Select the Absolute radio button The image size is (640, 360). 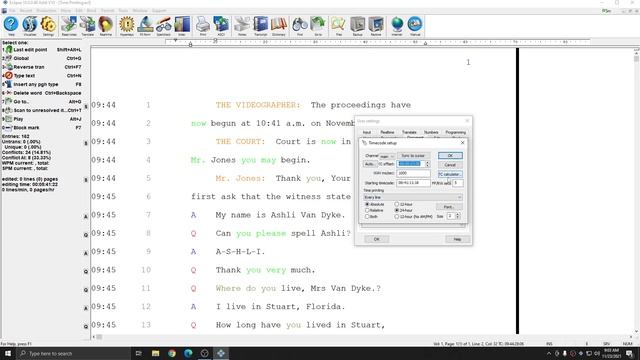[x=367, y=204]
